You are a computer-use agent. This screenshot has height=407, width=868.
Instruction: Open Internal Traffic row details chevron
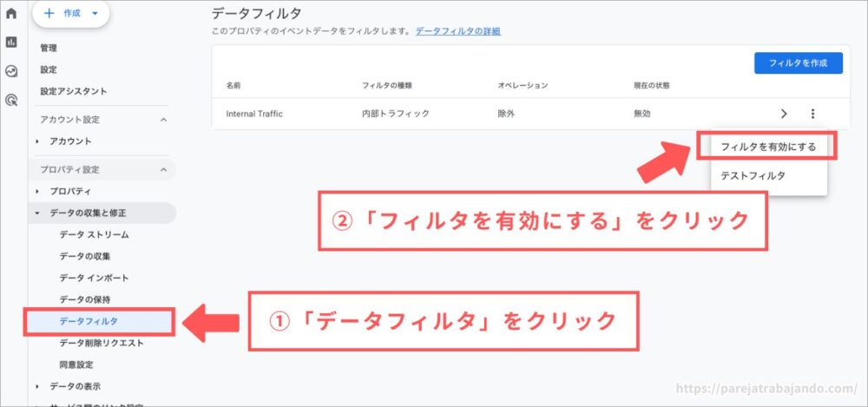pyautogui.click(x=784, y=114)
